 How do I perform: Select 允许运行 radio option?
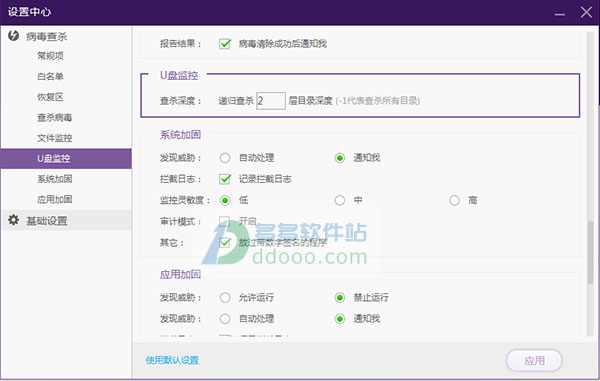225,298
